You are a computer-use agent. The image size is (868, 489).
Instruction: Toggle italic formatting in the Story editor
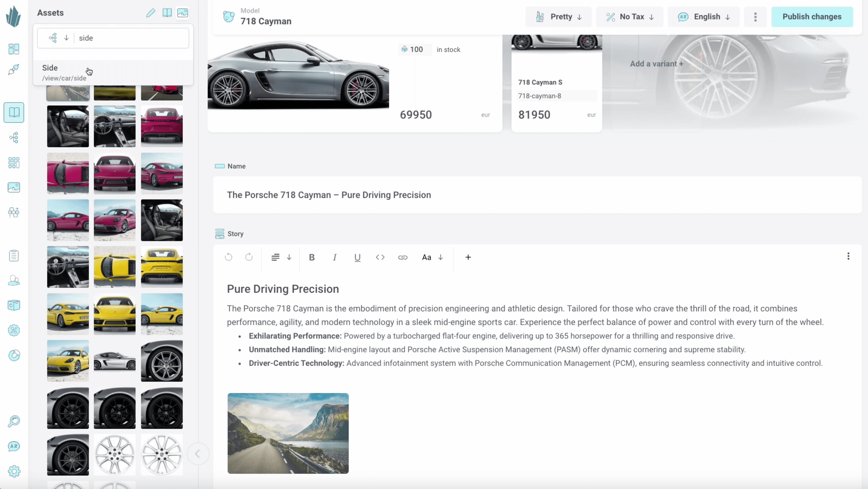click(335, 257)
